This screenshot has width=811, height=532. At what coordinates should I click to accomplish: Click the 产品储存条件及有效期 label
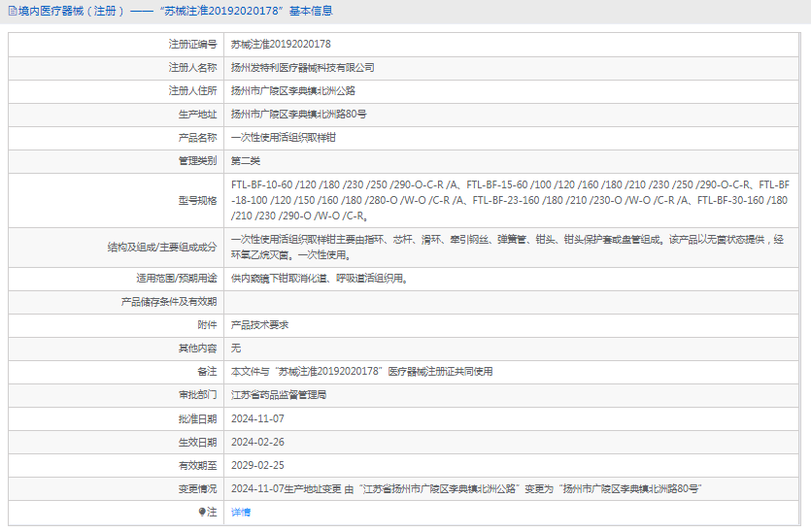(x=169, y=302)
